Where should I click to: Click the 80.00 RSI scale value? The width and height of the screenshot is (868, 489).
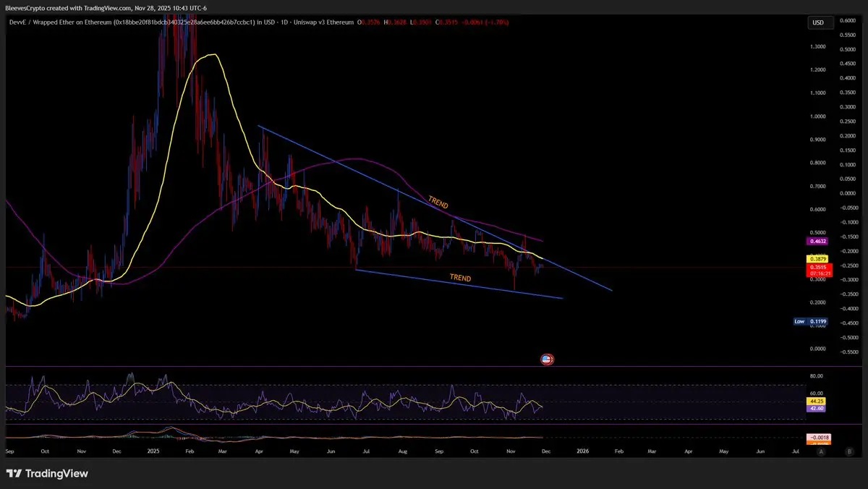817,376
